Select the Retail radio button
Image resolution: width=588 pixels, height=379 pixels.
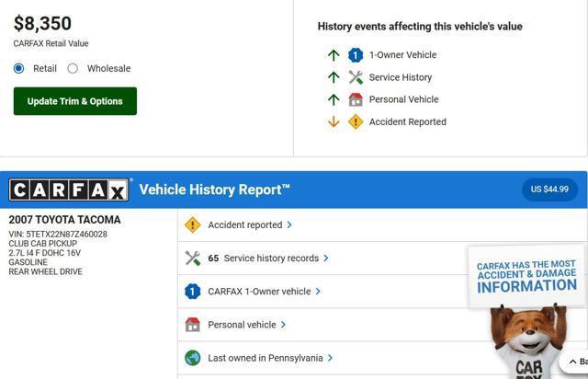click(18, 68)
